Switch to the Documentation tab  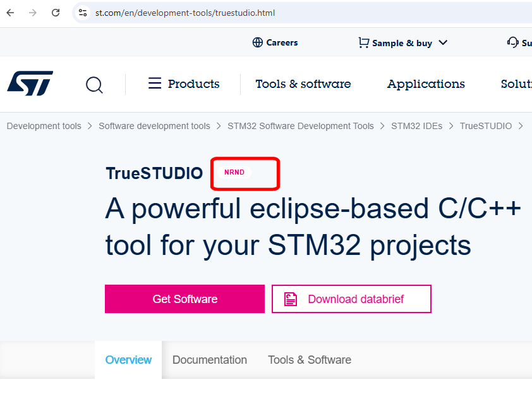click(210, 359)
